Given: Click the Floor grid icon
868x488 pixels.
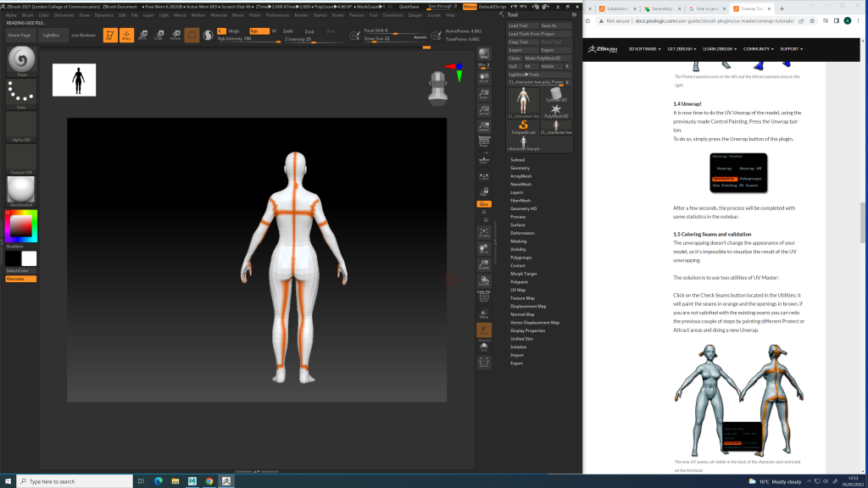Looking at the screenshot, I should pos(484,159).
